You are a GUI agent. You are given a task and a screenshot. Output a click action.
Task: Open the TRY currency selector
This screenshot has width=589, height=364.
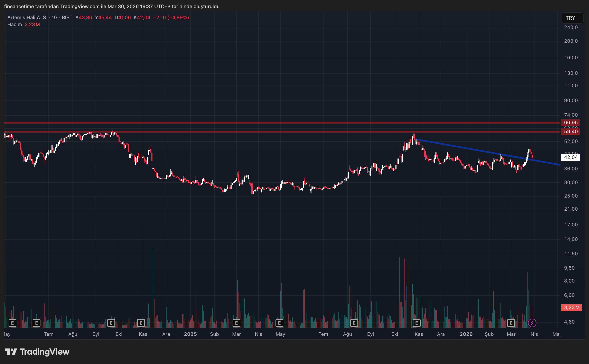click(572, 18)
